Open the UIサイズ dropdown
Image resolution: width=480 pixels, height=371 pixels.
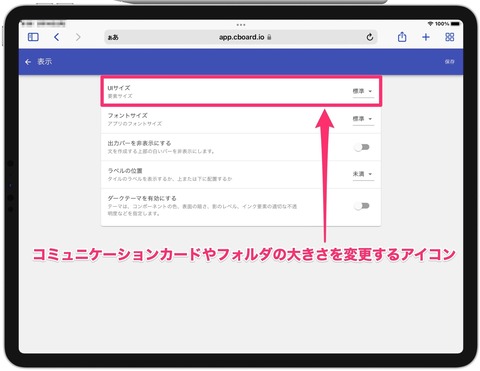363,91
